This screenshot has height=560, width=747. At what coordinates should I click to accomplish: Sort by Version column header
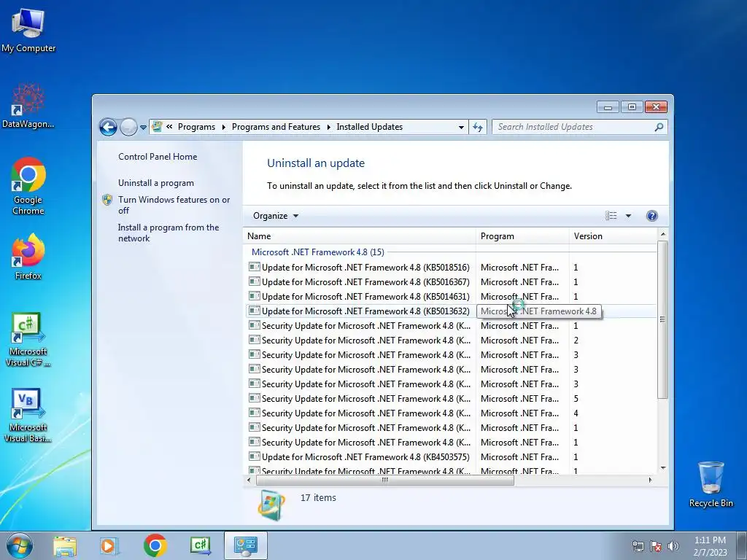[613, 236]
